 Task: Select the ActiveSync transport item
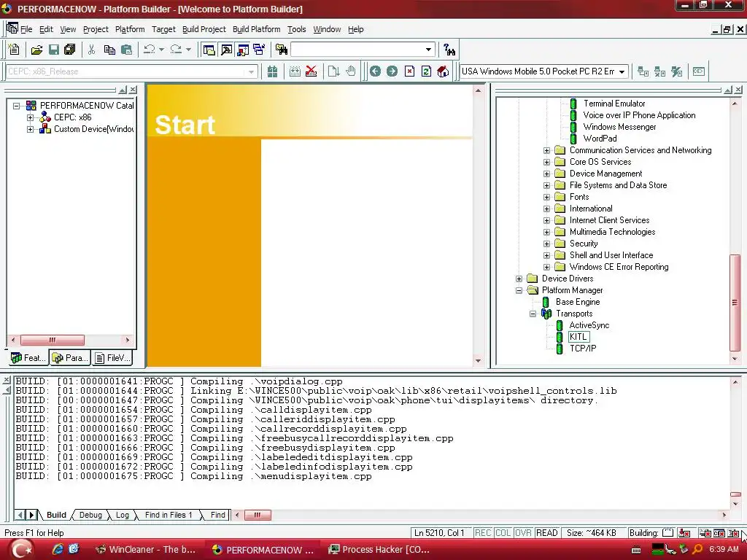coord(589,325)
